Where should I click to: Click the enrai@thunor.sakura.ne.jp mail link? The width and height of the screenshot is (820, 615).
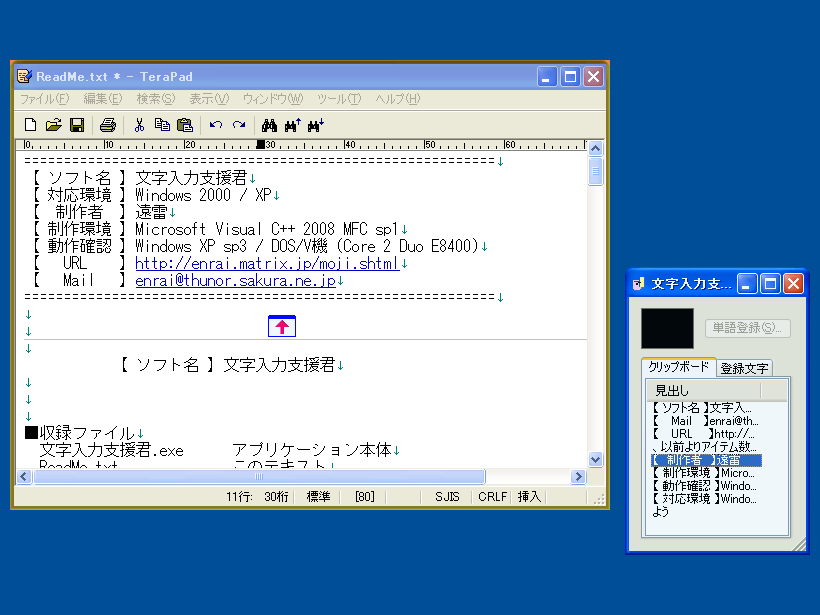[235, 280]
